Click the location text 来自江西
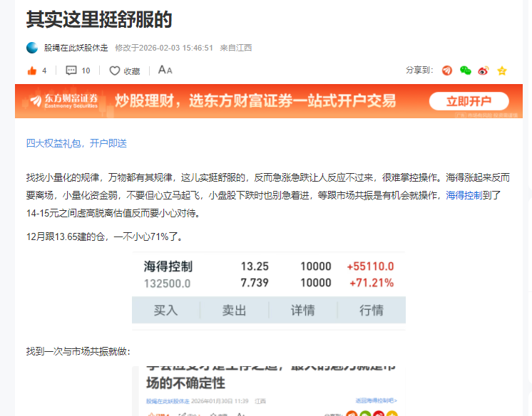This screenshot has width=532, height=416. click(236, 48)
